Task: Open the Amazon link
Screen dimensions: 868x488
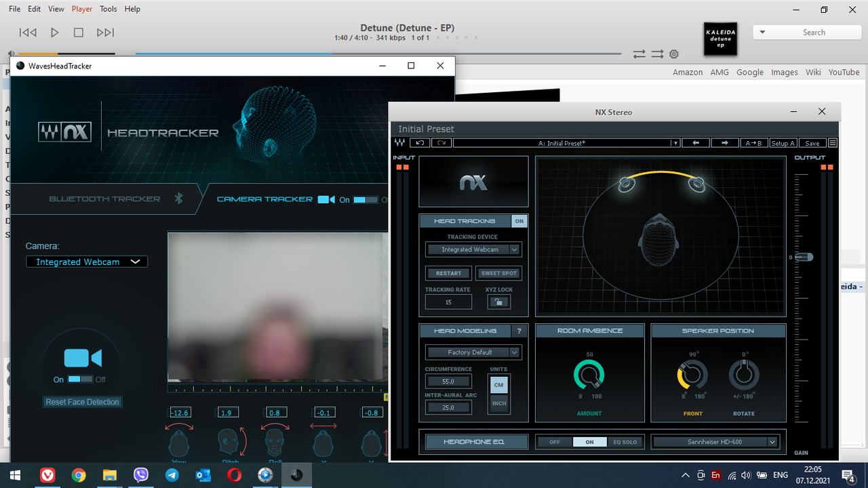Action: [x=688, y=72]
